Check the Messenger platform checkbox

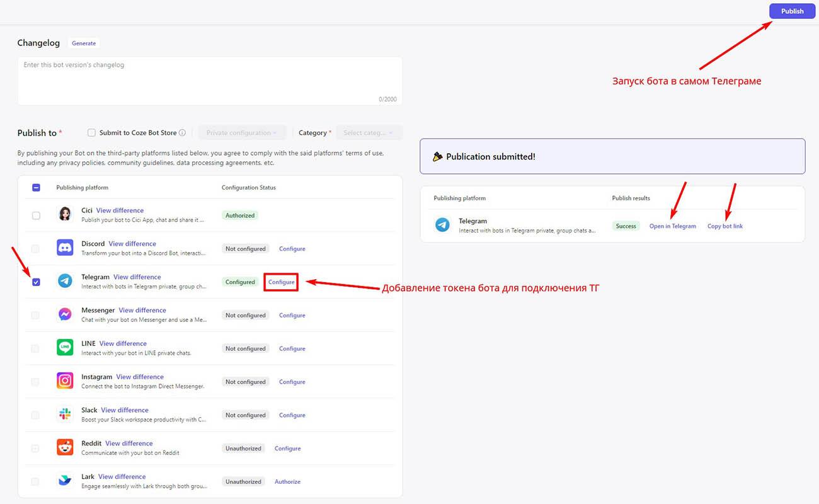coord(36,316)
